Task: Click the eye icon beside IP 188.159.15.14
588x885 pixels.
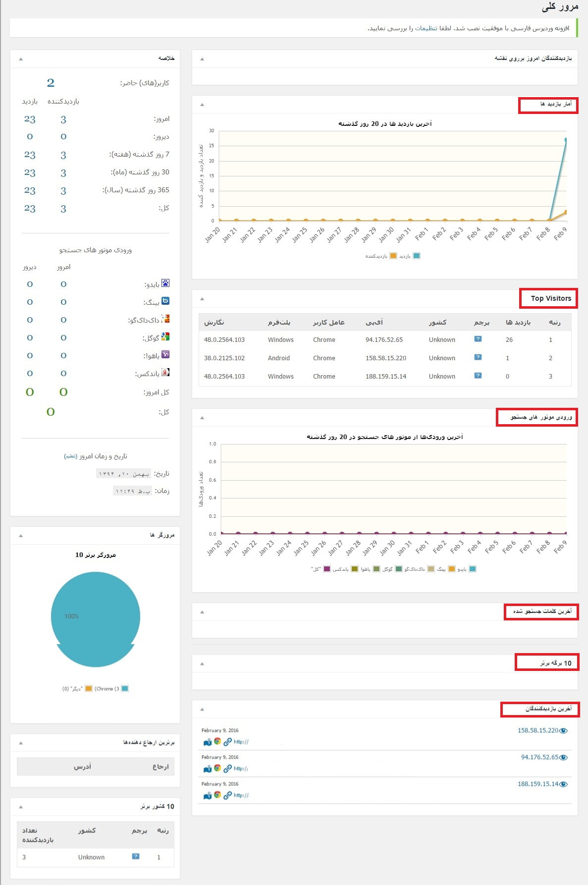Action: point(564,784)
